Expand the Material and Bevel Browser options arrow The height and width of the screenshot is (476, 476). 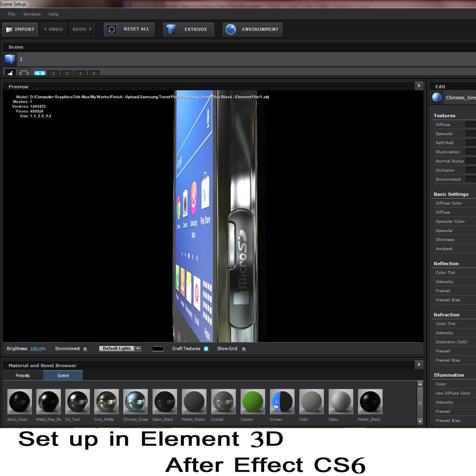point(419,364)
